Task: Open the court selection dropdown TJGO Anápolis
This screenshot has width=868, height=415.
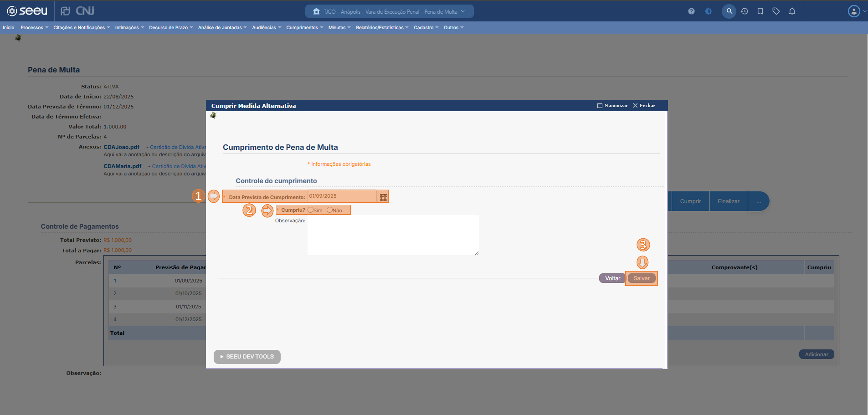Action: [x=389, y=11]
